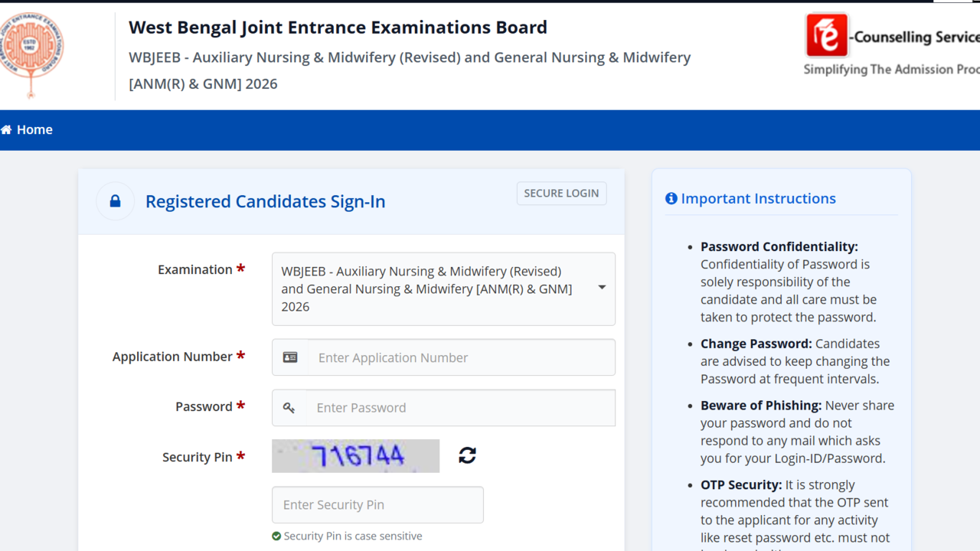Click the green check icon by case sensitive note
Image resolution: width=980 pixels, height=551 pixels.
pyautogui.click(x=276, y=536)
